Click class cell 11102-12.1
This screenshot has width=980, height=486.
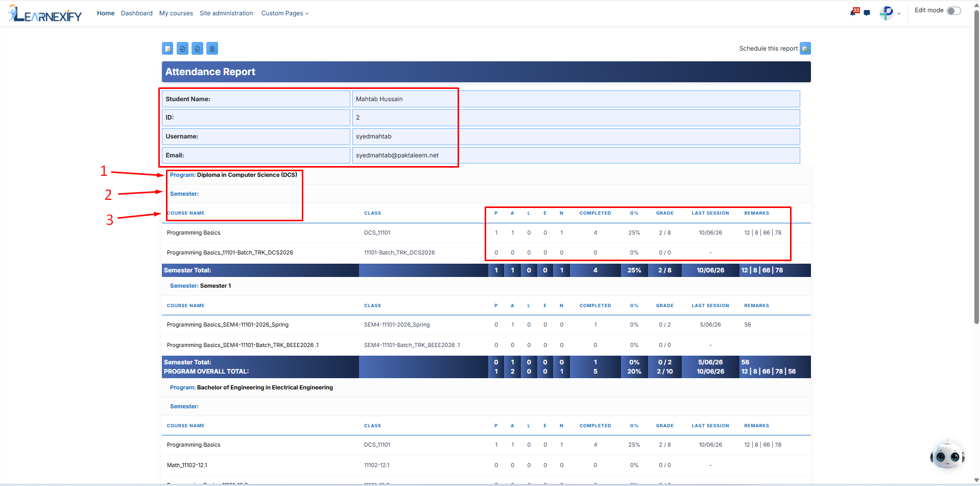[x=377, y=465]
